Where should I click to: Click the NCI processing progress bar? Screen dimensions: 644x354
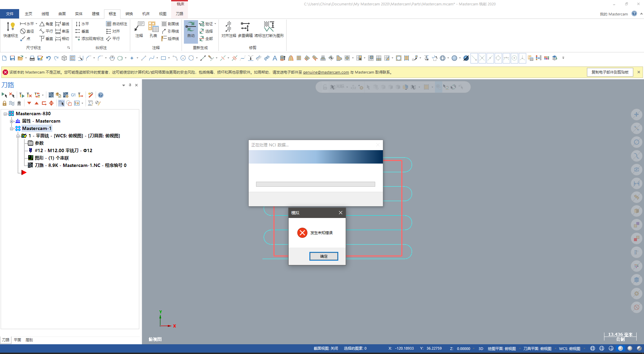[315, 184]
